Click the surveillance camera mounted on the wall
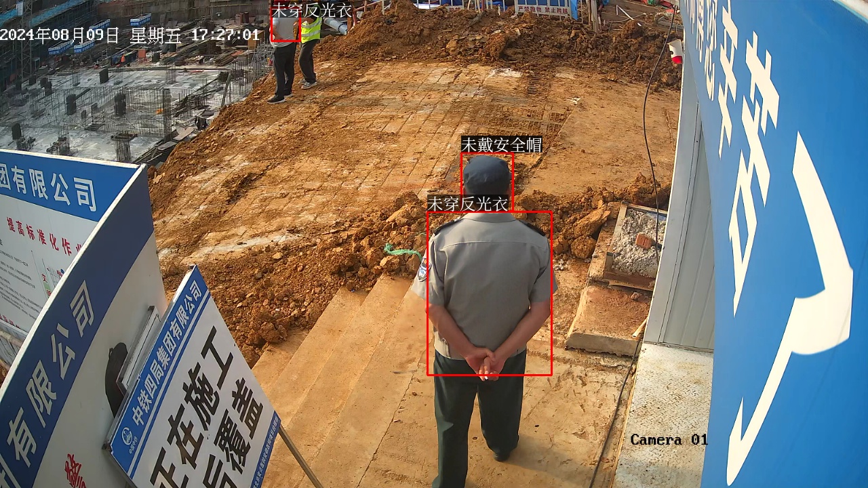This screenshot has width=868, height=488. tap(675, 51)
